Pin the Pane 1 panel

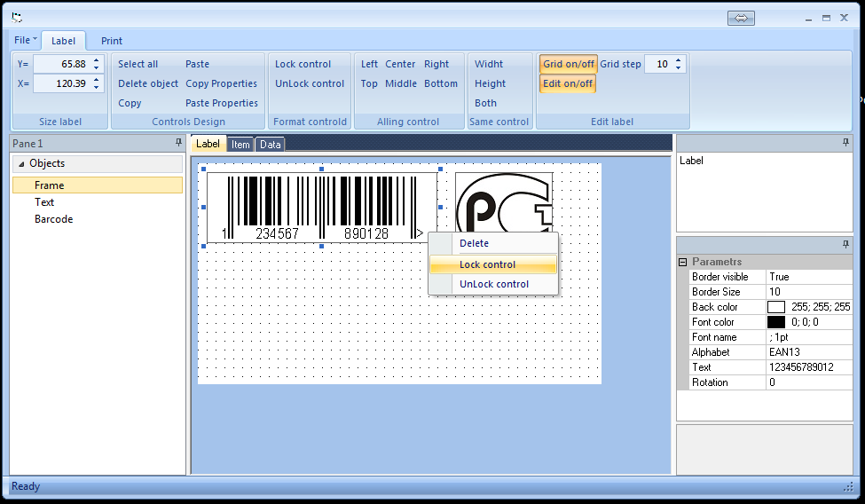click(178, 143)
